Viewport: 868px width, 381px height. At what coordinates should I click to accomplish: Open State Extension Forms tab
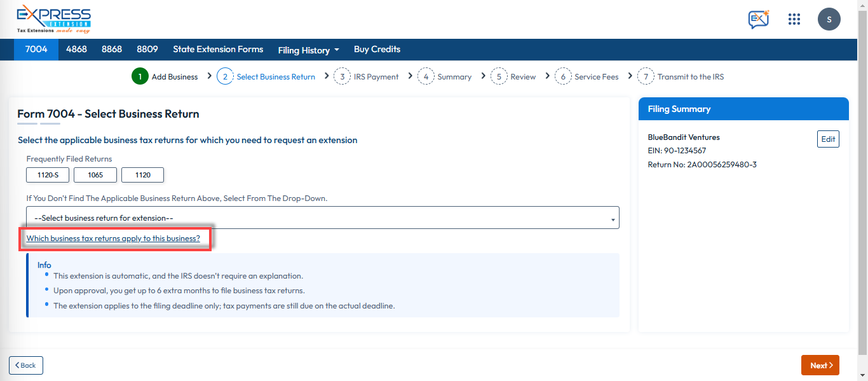(218, 49)
